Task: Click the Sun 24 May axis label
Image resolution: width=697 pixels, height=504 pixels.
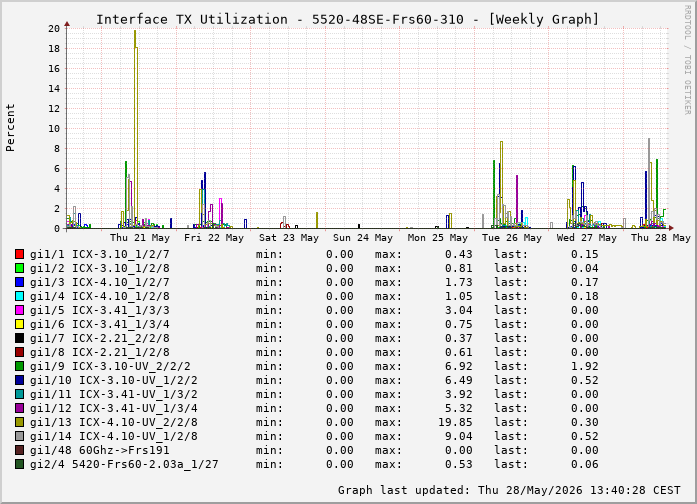Action: (363, 238)
